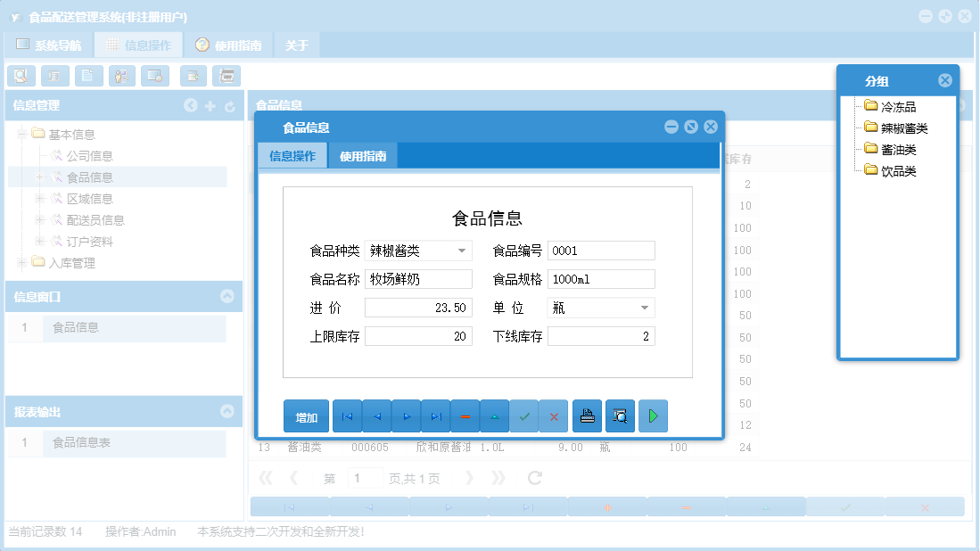Cancel with red X in dialog toolbar
The height and width of the screenshot is (551, 980).
tap(554, 416)
